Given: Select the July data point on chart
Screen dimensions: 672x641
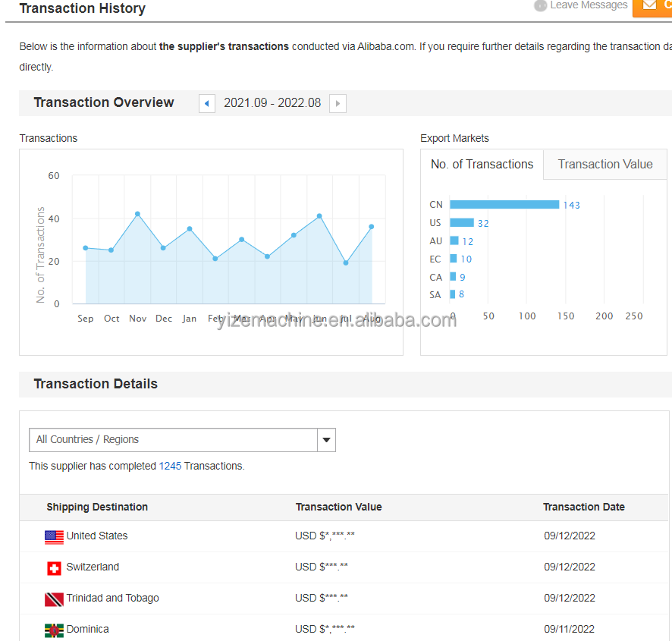Looking at the screenshot, I should pyautogui.click(x=346, y=262).
